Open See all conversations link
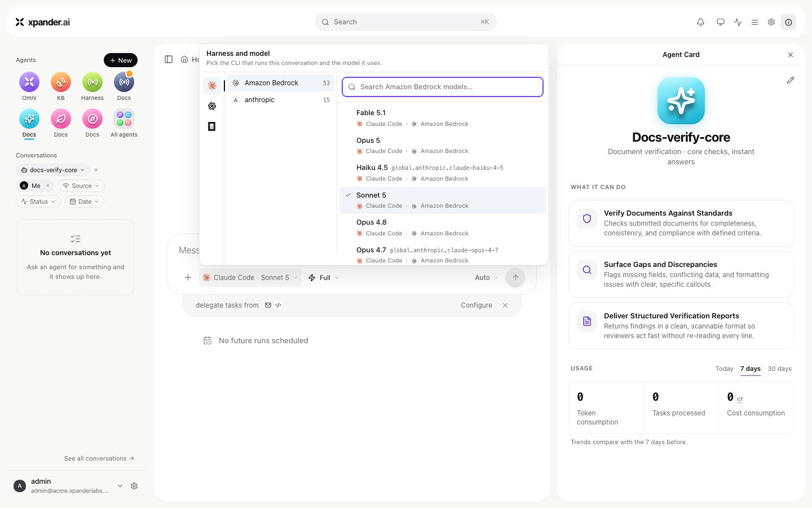 (99, 458)
